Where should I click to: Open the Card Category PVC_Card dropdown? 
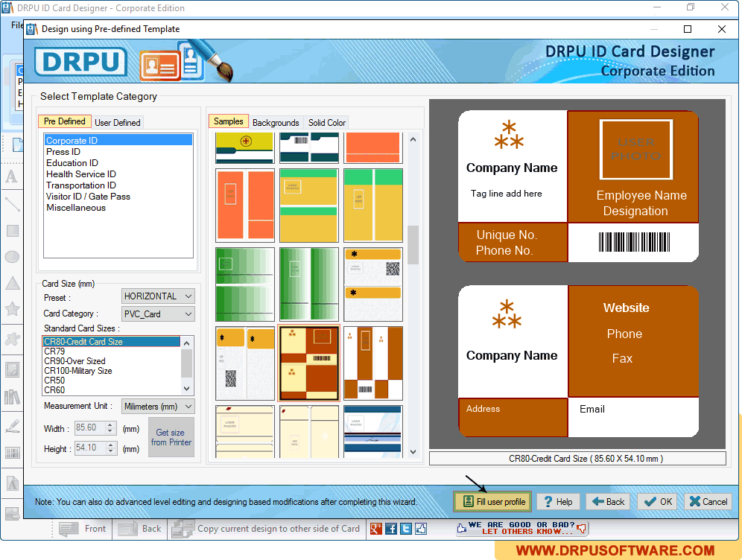[158, 314]
